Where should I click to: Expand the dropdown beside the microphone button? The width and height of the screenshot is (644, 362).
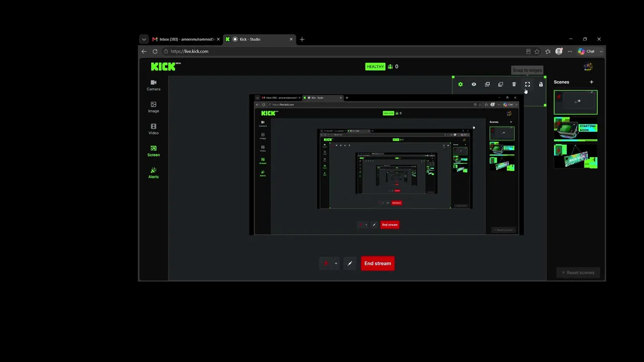pyautogui.click(x=336, y=263)
